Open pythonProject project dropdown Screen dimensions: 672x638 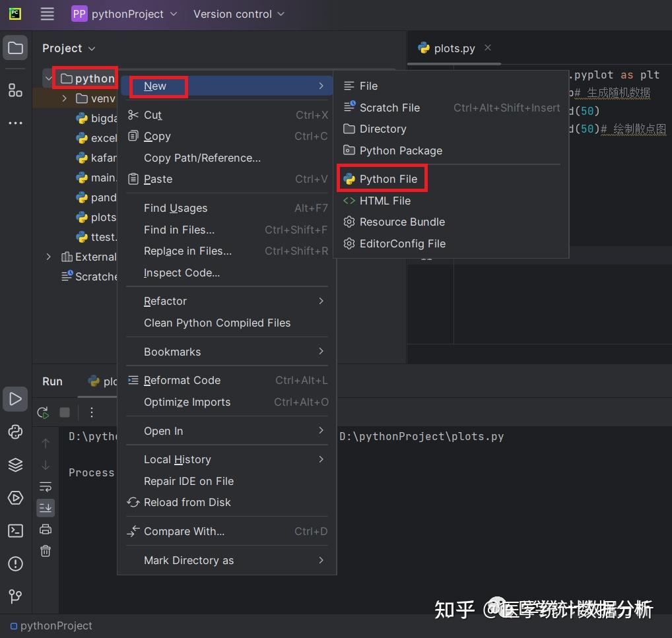click(124, 14)
